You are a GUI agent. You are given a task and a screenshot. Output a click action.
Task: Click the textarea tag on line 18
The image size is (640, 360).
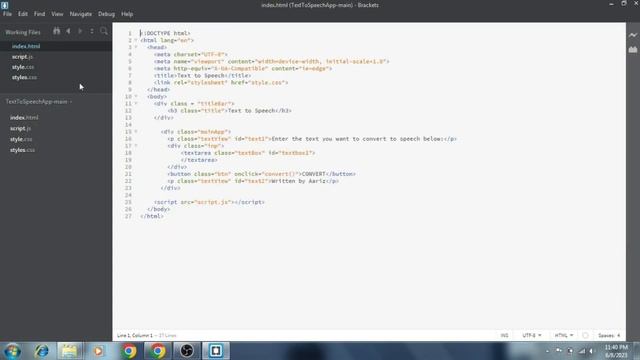[248, 153]
